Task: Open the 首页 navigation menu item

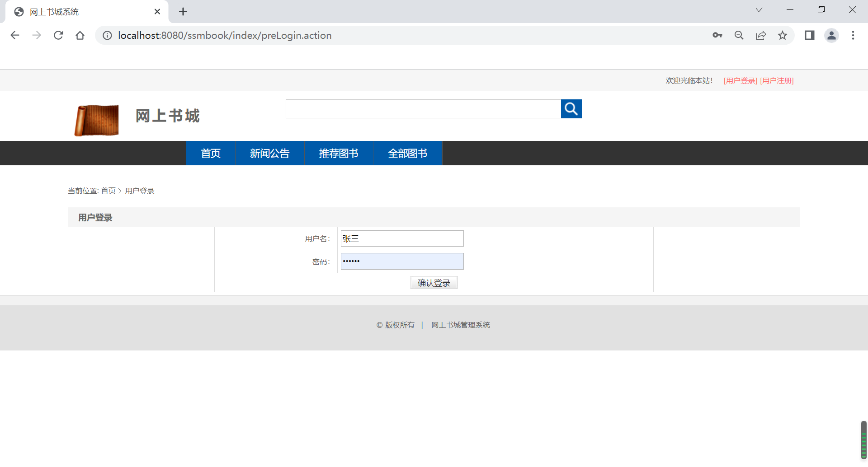Action: 211,153
